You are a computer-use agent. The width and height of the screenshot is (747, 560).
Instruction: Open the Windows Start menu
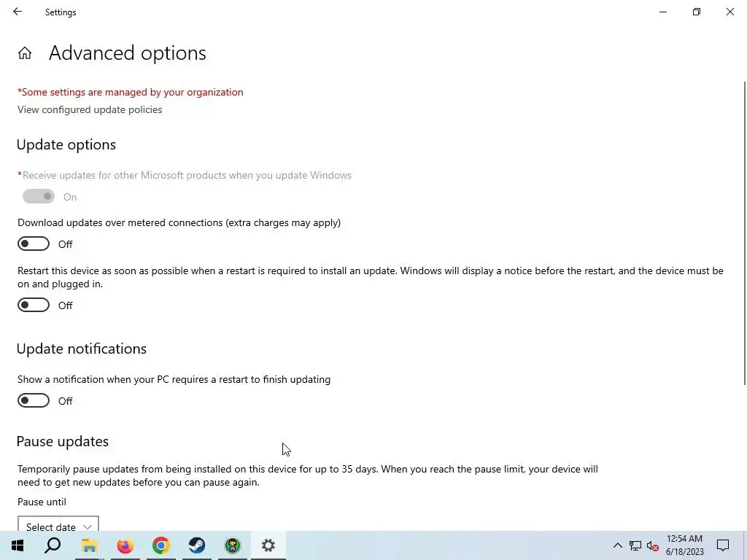(18, 545)
